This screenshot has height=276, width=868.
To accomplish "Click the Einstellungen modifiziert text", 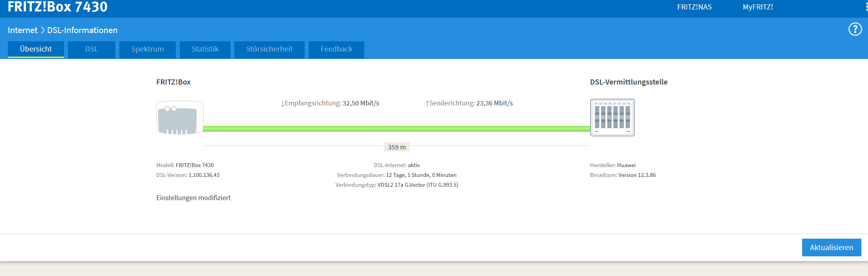I will point(194,198).
